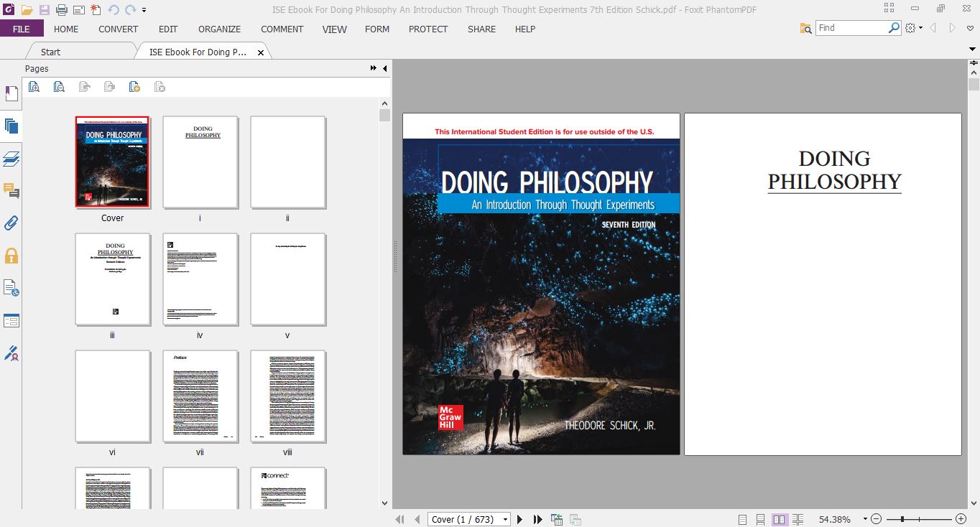This screenshot has width=980, height=527.
Task: Open the FILE menu
Action: click(22, 29)
